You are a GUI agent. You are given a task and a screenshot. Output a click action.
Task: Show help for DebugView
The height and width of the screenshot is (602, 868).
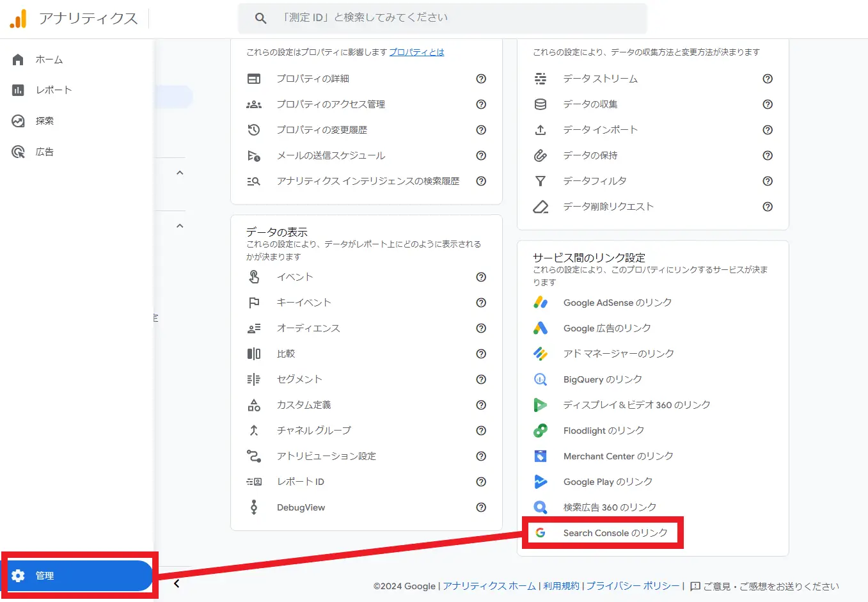tap(481, 507)
